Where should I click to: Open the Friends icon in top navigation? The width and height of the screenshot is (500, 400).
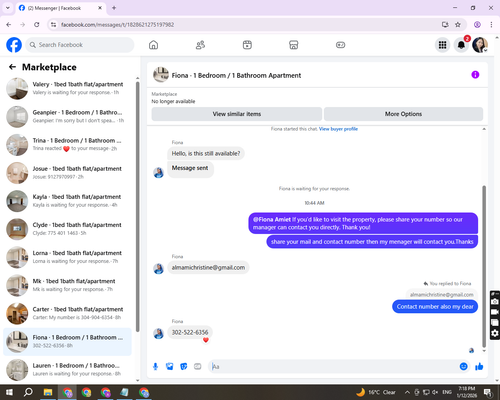(x=200, y=45)
